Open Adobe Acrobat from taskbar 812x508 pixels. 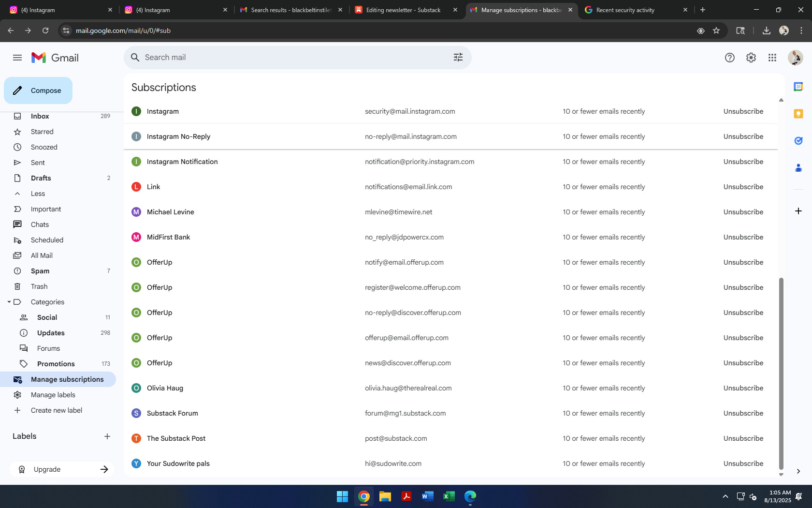406,496
